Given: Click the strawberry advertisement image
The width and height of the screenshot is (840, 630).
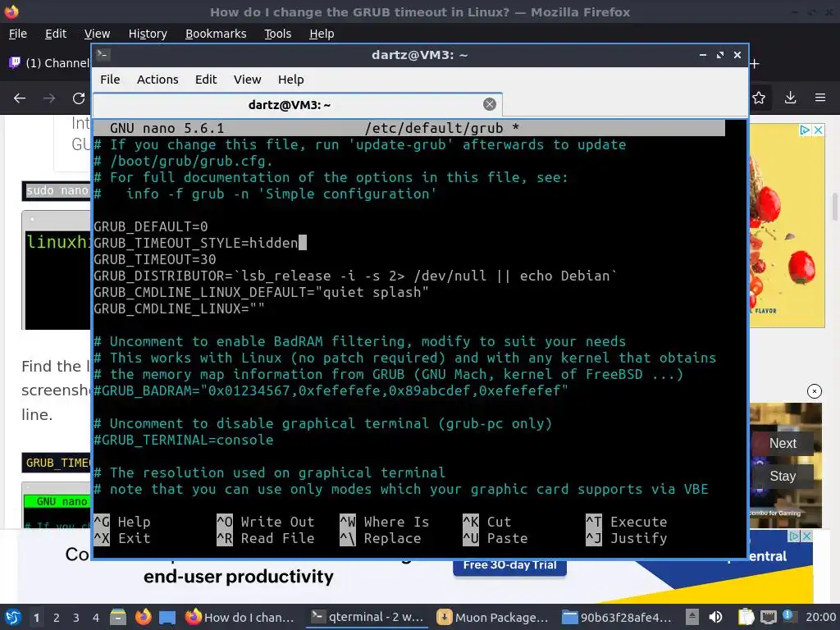Looking at the screenshot, I should (787, 225).
